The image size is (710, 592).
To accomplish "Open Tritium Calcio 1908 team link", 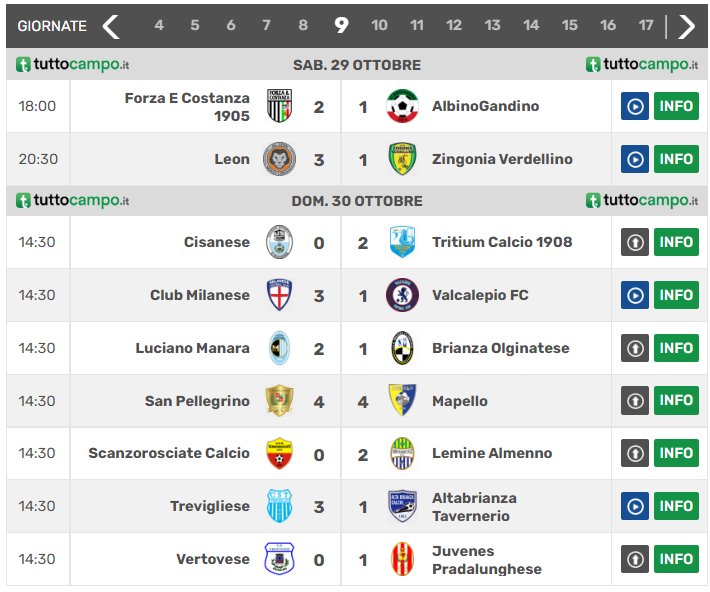I will click(x=502, y=242).
